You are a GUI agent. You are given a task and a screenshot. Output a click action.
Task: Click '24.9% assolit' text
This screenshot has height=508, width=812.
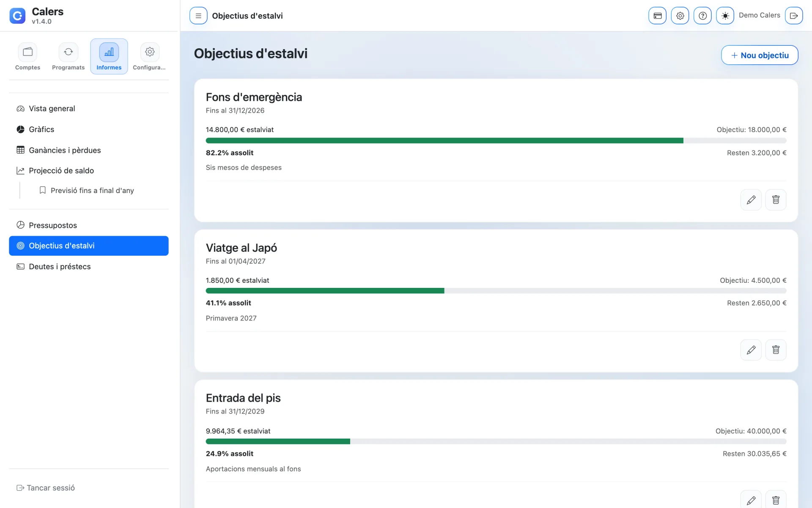(x=230, y=454)
